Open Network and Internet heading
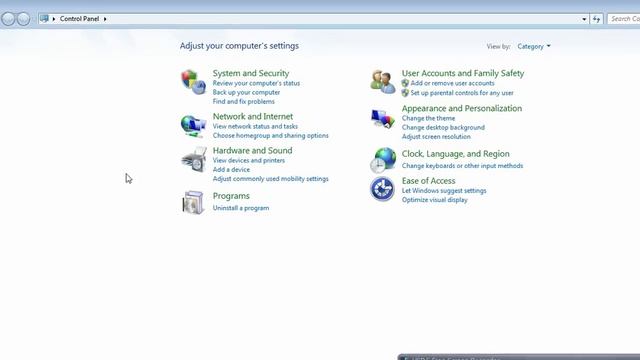 [x=253, y=116]
